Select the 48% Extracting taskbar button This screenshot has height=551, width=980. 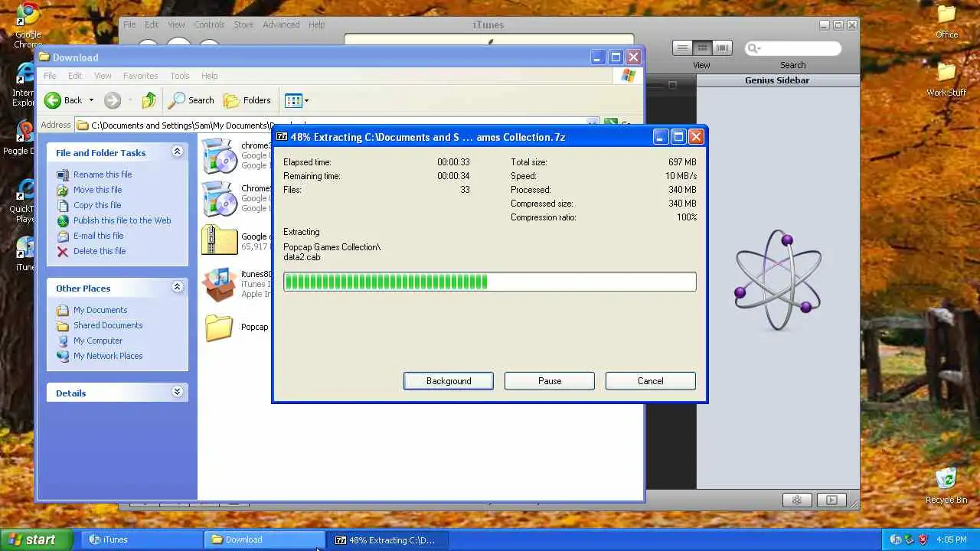click(389, 540)
